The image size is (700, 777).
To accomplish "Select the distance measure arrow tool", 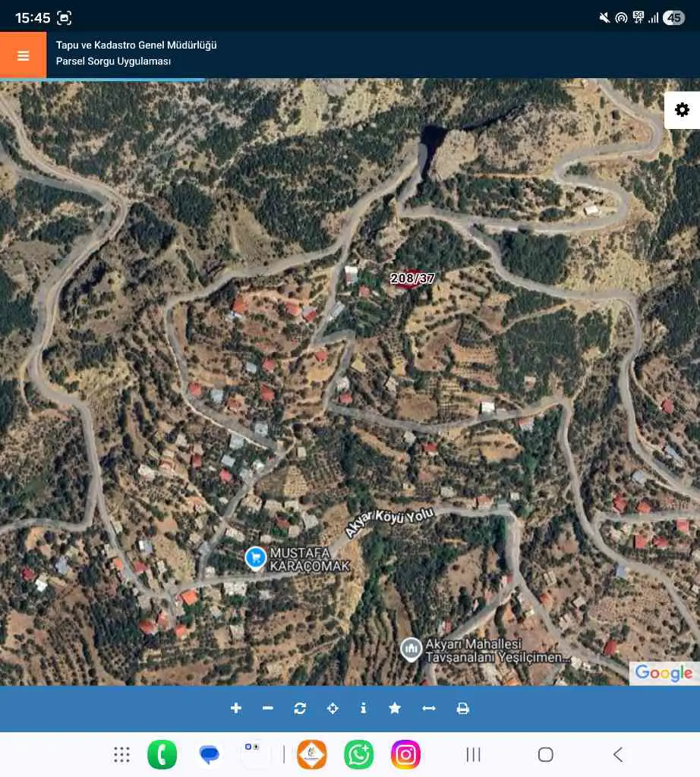I will (x=429, y=708).
